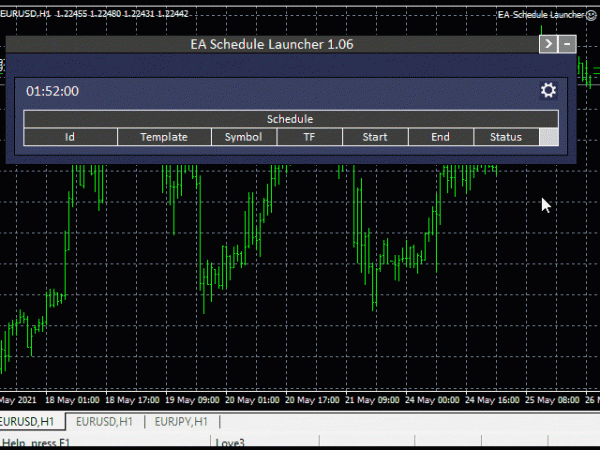The height and width of the screenshot is (450, 600).
Task: Open the settings gear in schedule panel
Action: coord(548,91)
